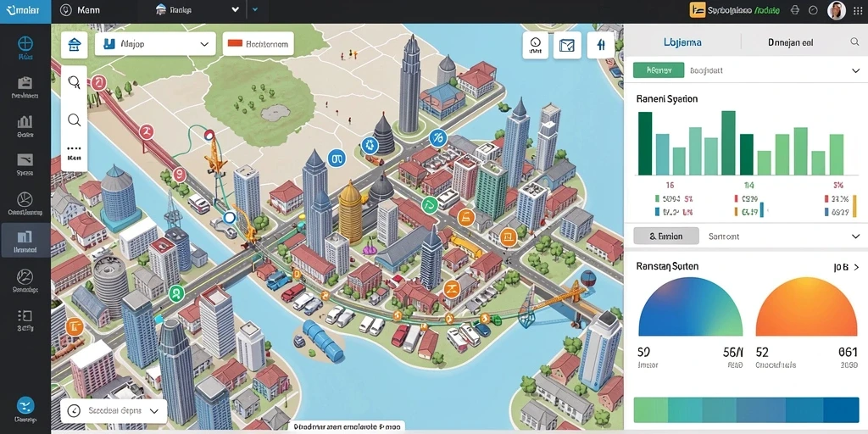Expand the chevron beside Sartont row
The height and width of the screenshot is (434, 868).
[855, 236]
